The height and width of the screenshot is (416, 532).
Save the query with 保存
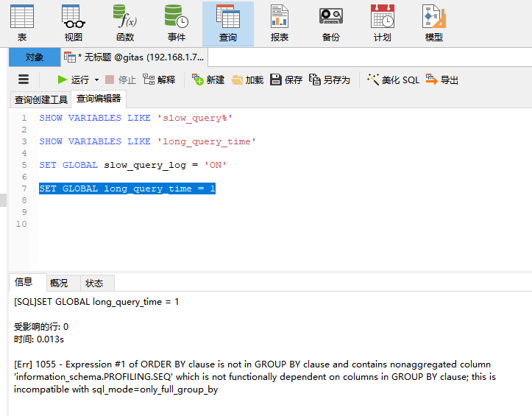[286, 80]
